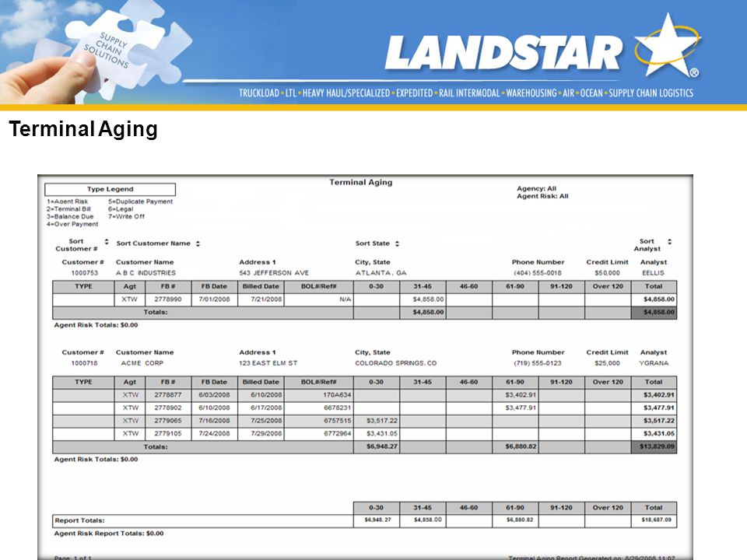Click city COLORADO SPRINGS, CO
This screenshot has width=747, height=560.
pos(396,363)
